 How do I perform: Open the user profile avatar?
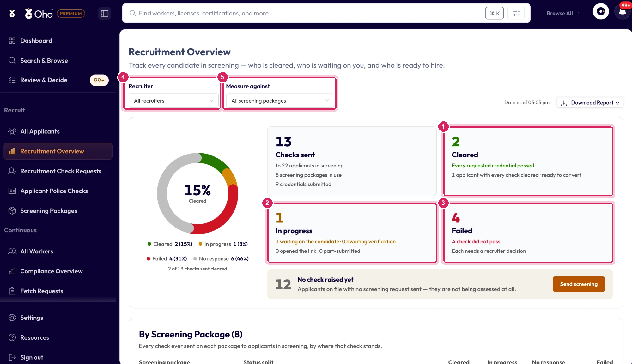(x=601, y=12)
